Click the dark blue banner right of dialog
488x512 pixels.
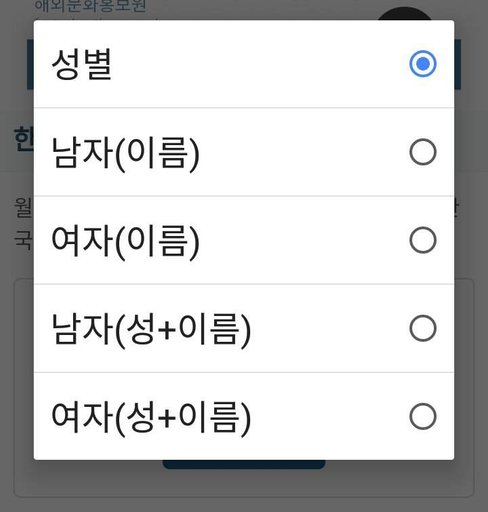tap(457, 64)
